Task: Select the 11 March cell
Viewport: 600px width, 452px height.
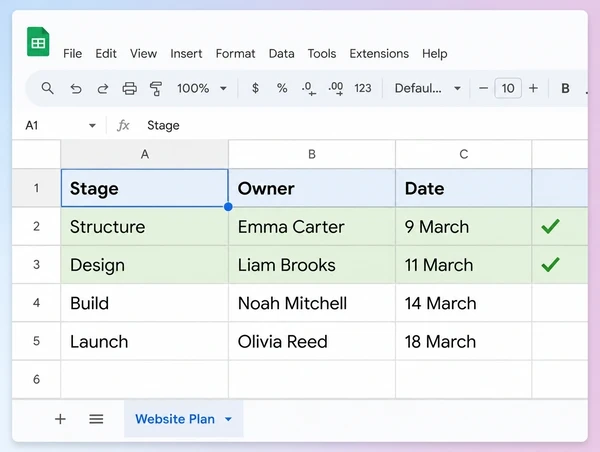Action: [463, 264]
